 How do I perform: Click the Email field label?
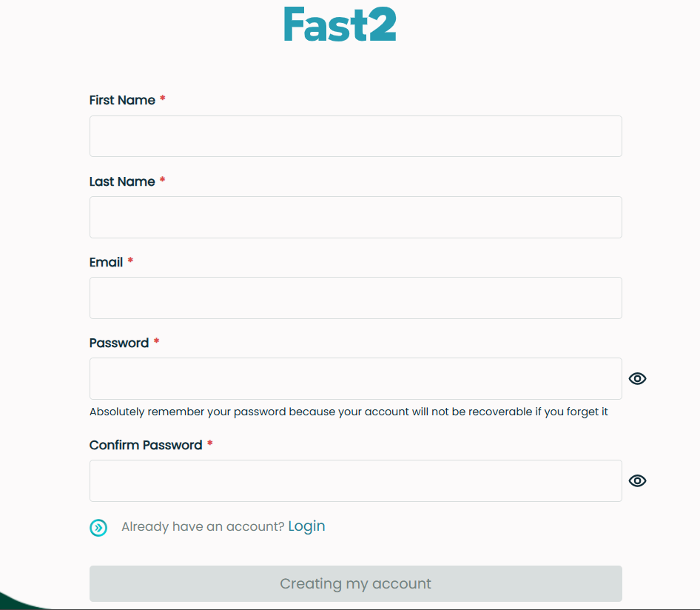(106, 262)
